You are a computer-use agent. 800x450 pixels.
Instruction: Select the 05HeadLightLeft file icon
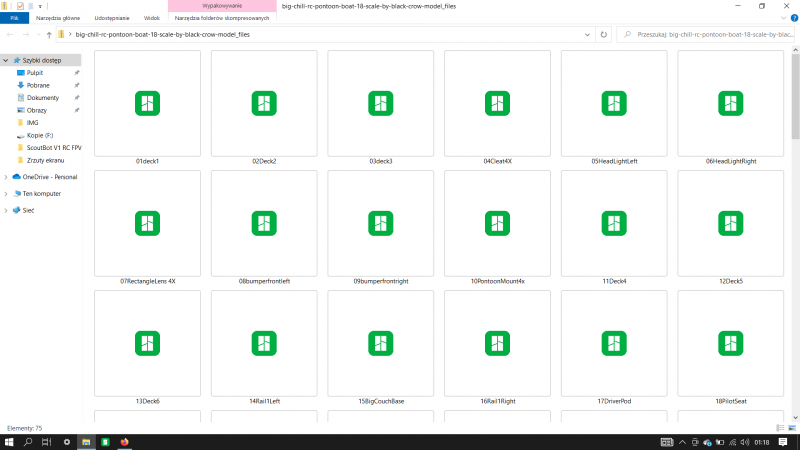pyautogui.click(x=614, y=104)
